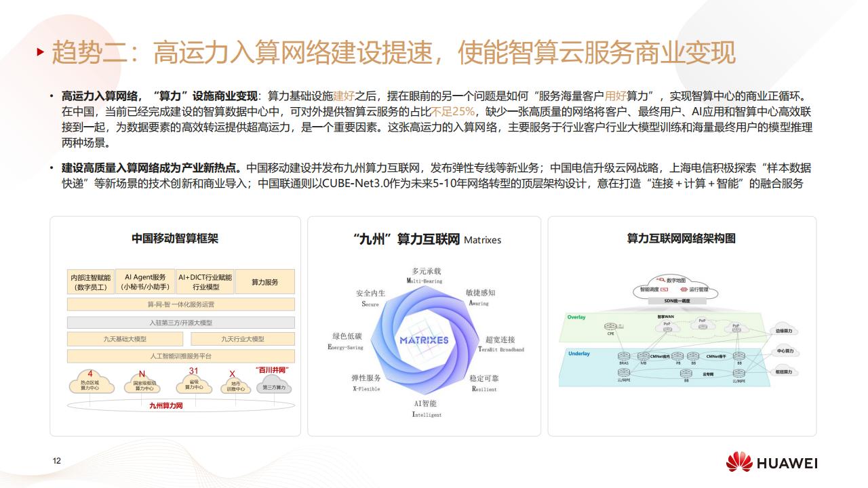Image resolution: width=868 pixels, height=488 pixels.
Task: Click the 运行管理 red icon
Action: (x=684, y=289)
